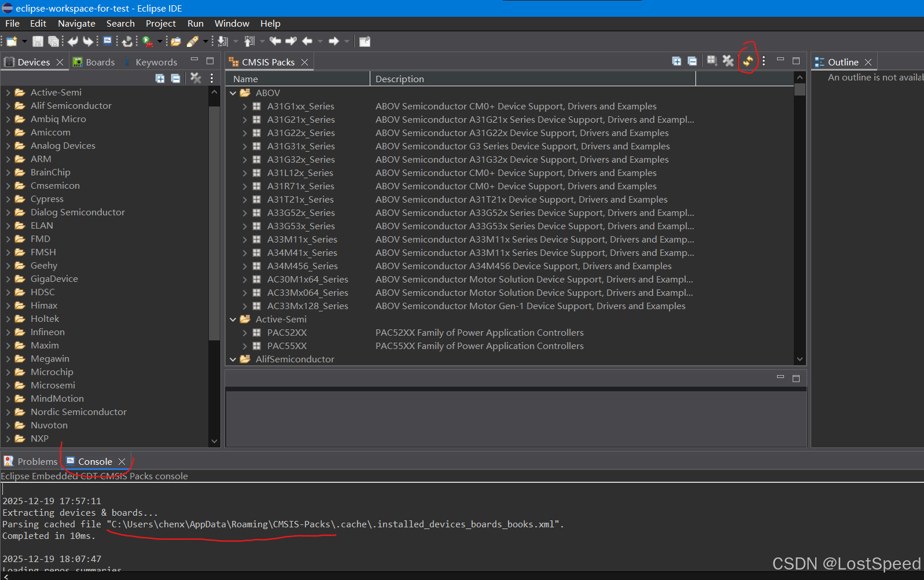924x580 pixels.
Task: Open CMSIS Packs view menu (three dots)
Action: [x=764, y=61]
